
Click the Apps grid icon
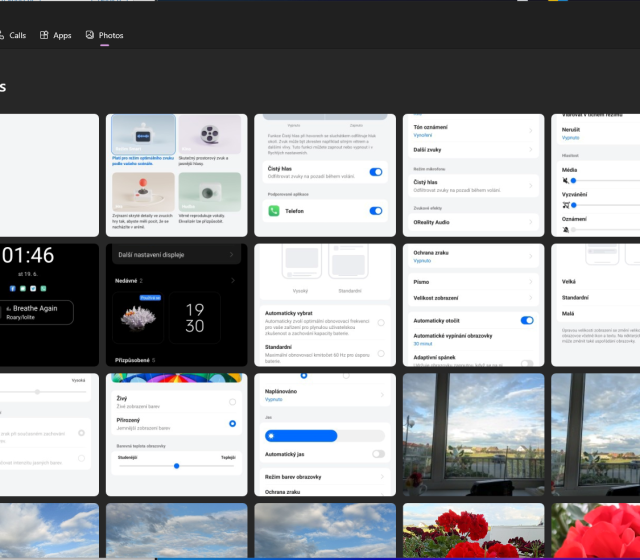[44, 35]
